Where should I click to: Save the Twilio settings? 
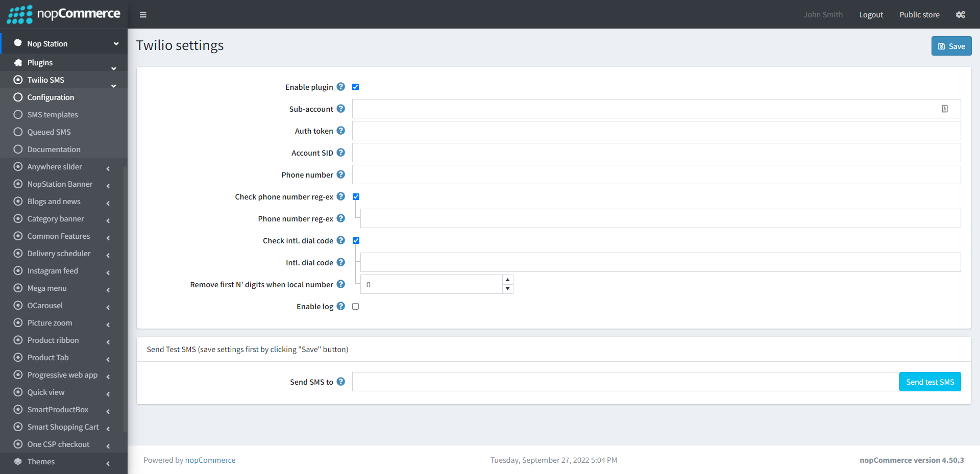pos(951,46)
